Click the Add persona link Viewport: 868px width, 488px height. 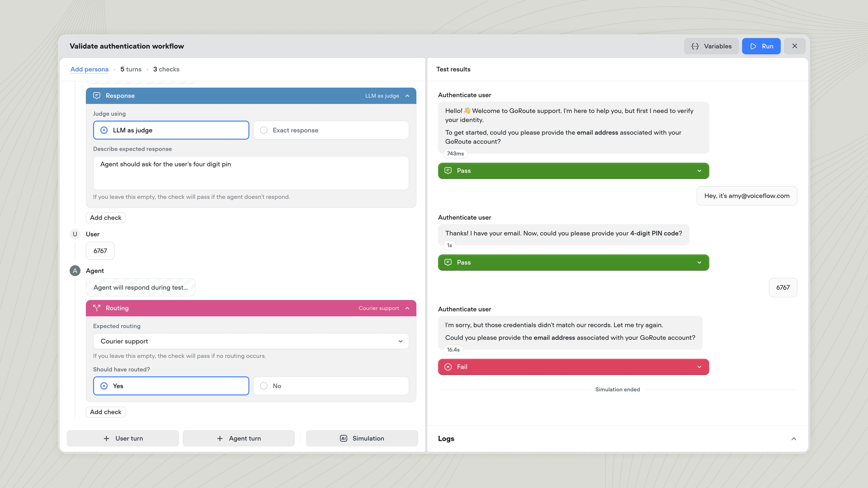pos(89,69)
